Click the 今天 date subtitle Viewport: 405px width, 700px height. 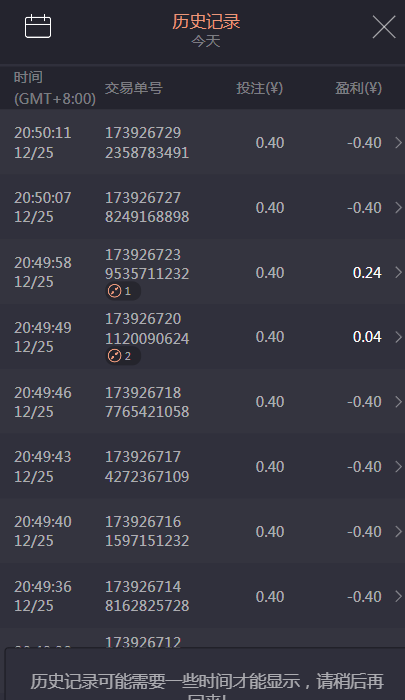206,41
